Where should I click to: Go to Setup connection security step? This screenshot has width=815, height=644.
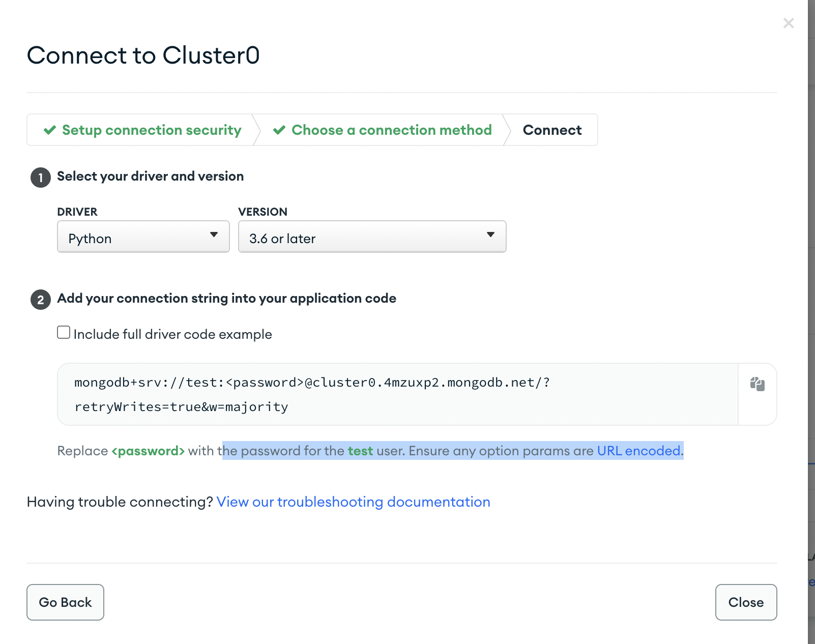[x=152, y=130]
